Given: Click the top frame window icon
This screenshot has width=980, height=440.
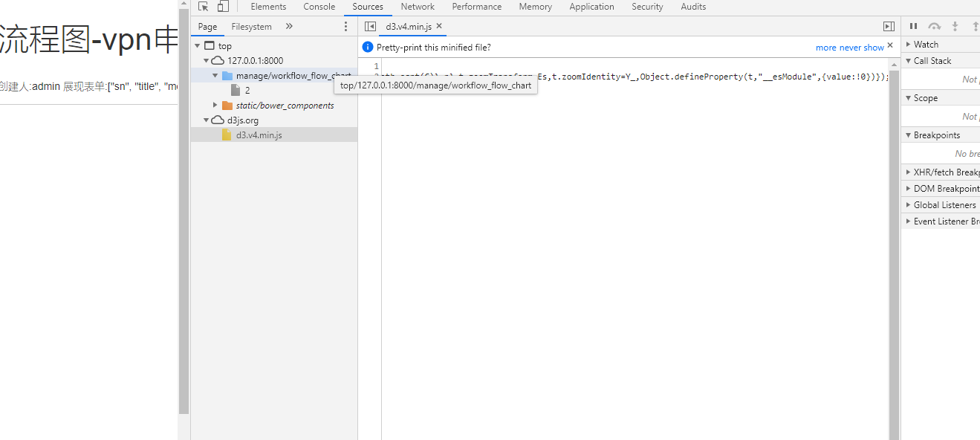Looking at the screenshot, I should (210, 46).
